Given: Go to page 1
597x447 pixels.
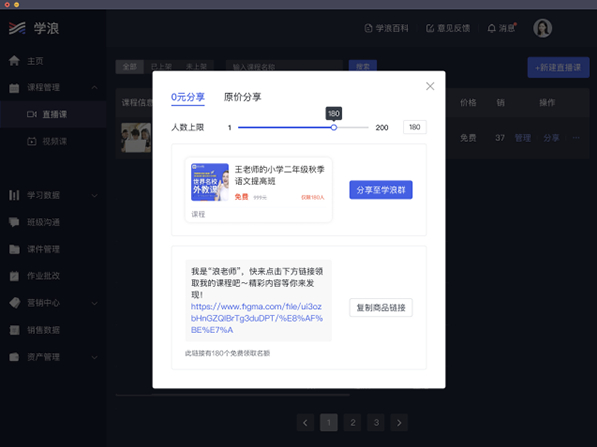Looking at the screenshot, I should 329,423.
